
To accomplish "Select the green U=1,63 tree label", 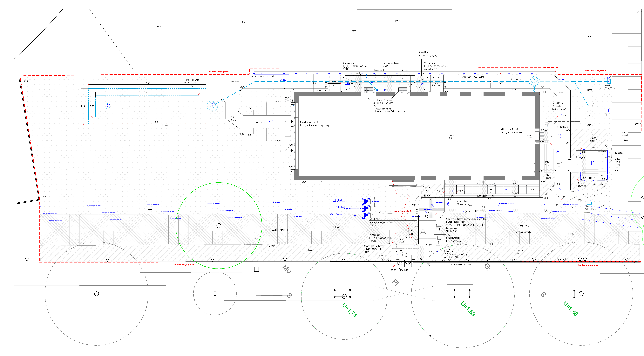I will click(x=468, y=309).
